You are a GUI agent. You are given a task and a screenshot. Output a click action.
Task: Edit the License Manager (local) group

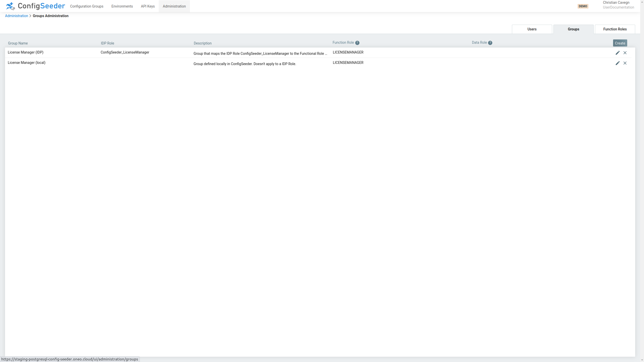pos(617,63)
